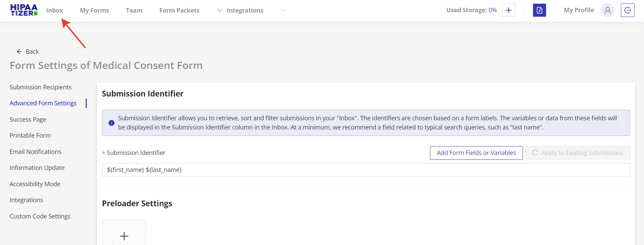Click the plus icon under Preloader Settings
Screen dimensions: 644x245
pos(124,235)
